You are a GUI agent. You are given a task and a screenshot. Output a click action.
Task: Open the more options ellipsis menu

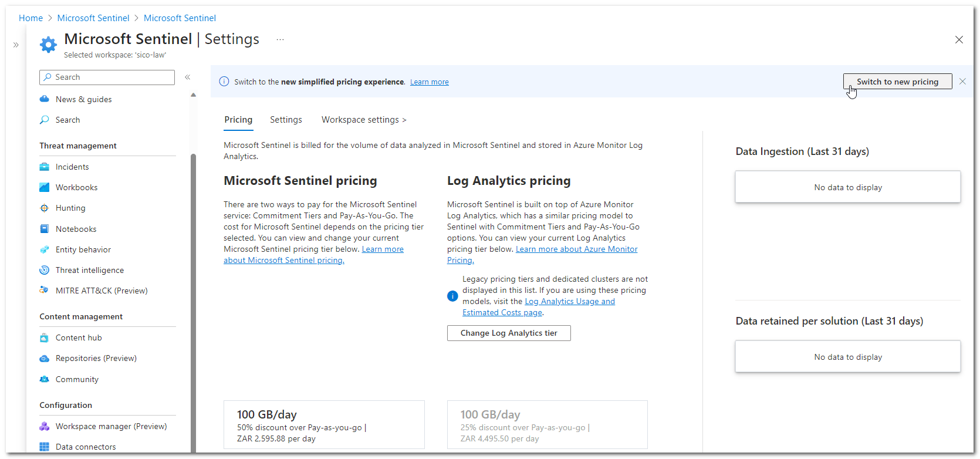[280, 39]
